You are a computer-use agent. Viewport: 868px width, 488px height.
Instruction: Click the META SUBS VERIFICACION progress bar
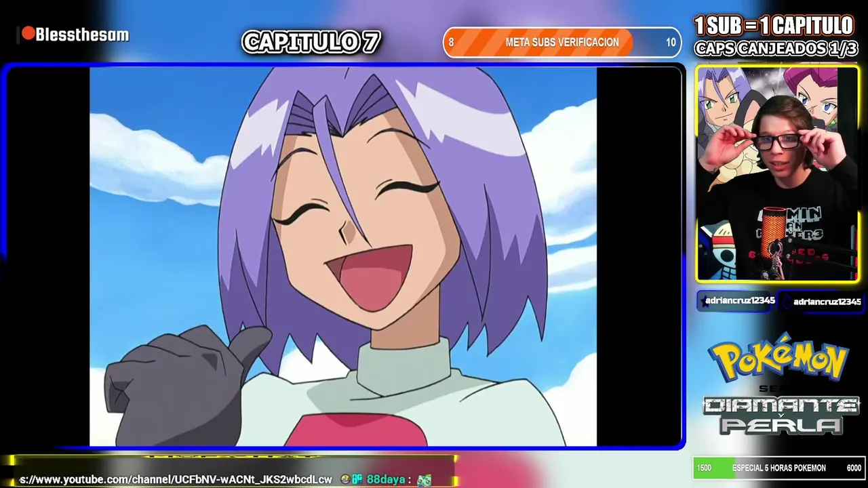[x=562, y=42]
